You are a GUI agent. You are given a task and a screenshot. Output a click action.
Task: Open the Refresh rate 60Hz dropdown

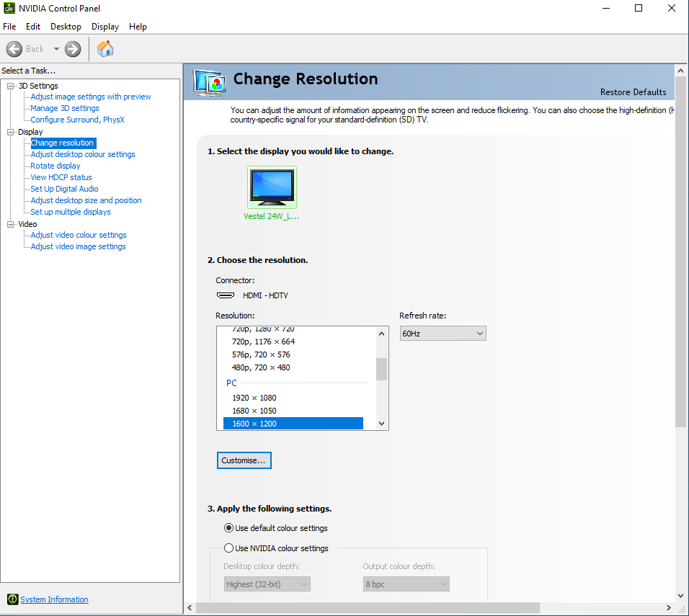pyautogui.click(x=443, y=334)
